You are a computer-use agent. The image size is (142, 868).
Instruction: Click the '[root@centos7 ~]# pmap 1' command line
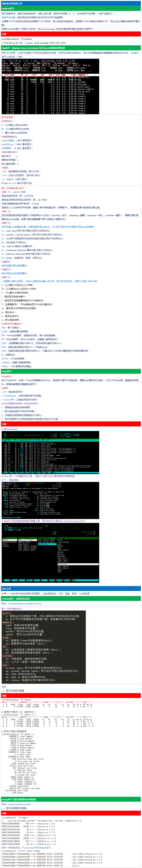click(15, 818)
